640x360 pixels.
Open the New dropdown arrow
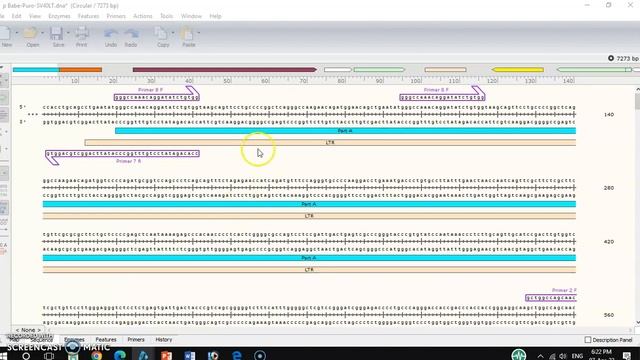(x=16, y=33)
